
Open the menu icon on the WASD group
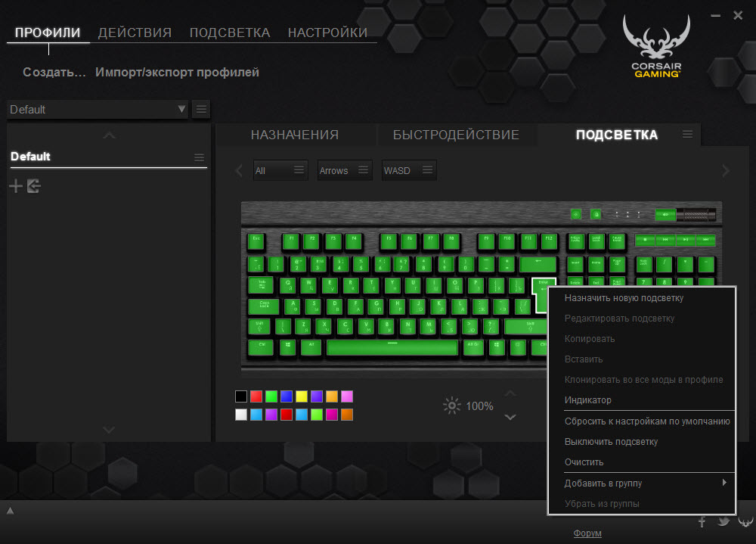point(427,170)
